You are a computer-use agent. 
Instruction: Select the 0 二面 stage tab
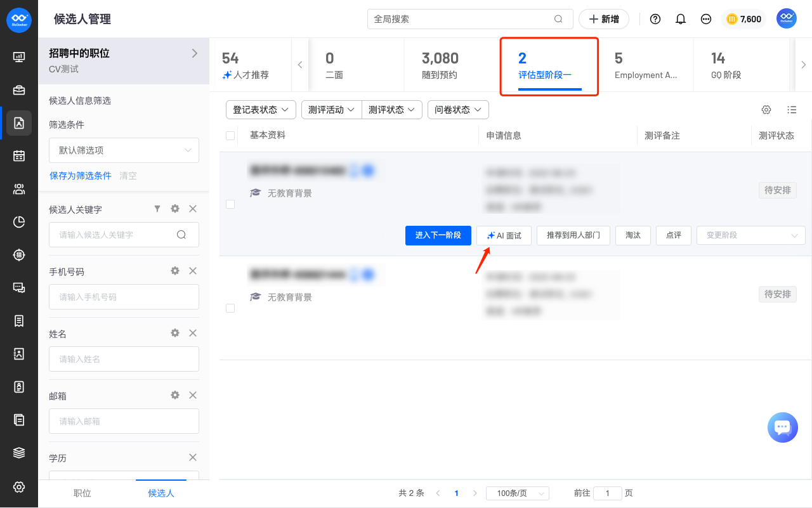pos(356,65)
